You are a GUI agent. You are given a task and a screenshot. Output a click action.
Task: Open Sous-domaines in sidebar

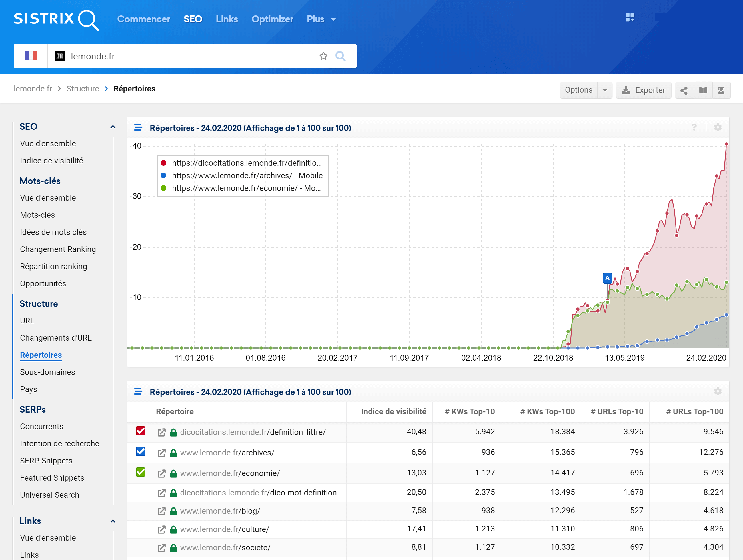tap(47, 372)
